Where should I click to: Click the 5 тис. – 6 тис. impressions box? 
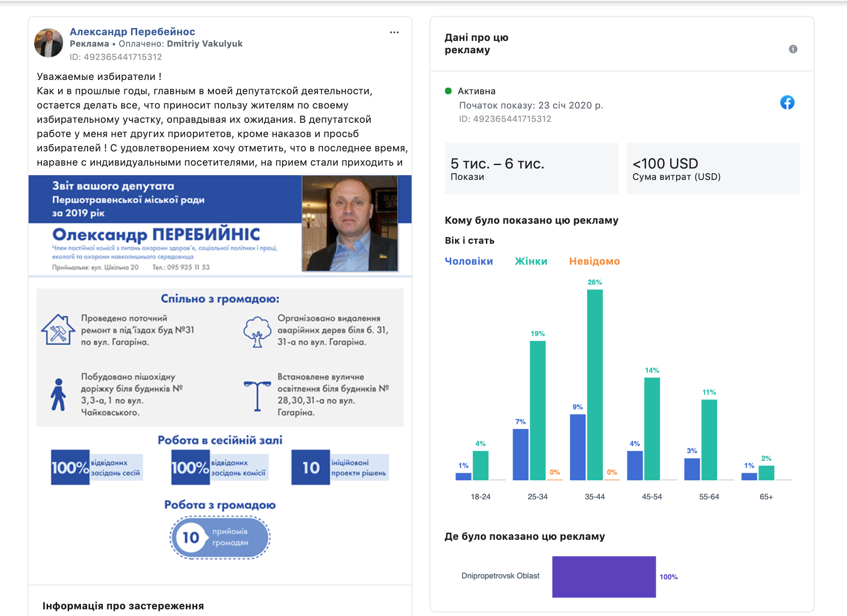[531, 169]
